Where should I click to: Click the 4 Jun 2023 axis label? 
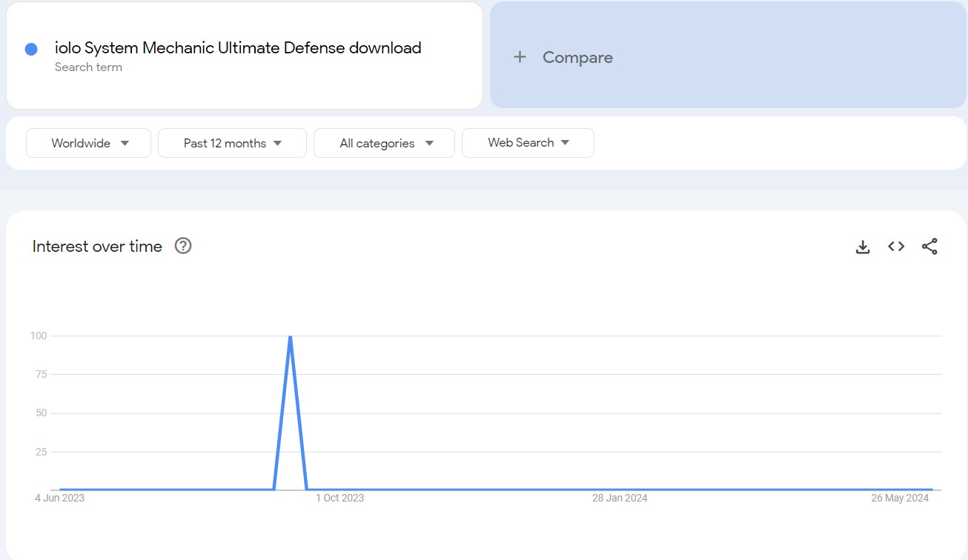click(x=59, y=498)
